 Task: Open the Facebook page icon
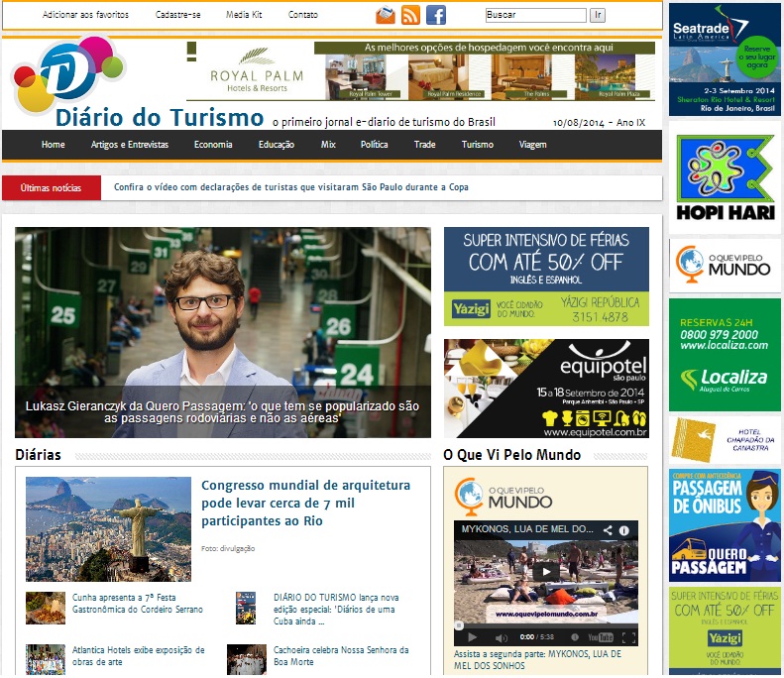(x=436, y=15)
